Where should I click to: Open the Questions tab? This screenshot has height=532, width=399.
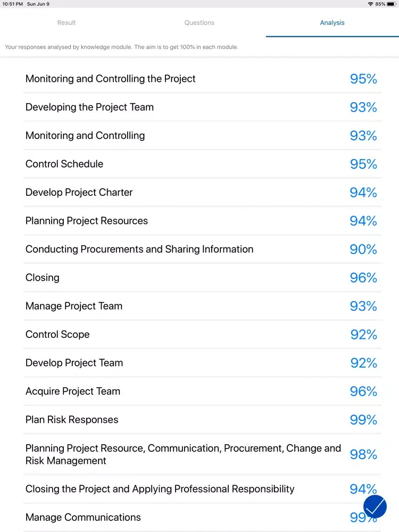(x=199, y=23)
